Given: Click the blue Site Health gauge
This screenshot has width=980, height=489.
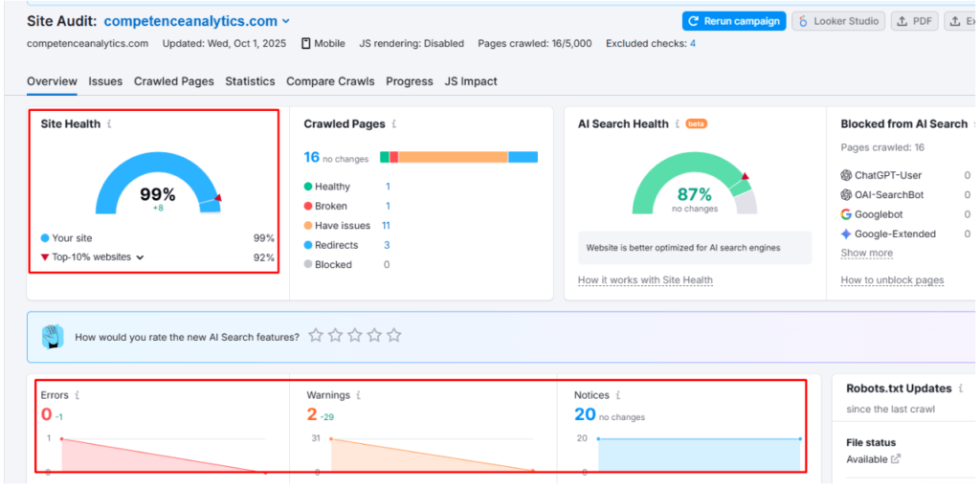Looking at the screenshot, I should [x=158, y=183].
